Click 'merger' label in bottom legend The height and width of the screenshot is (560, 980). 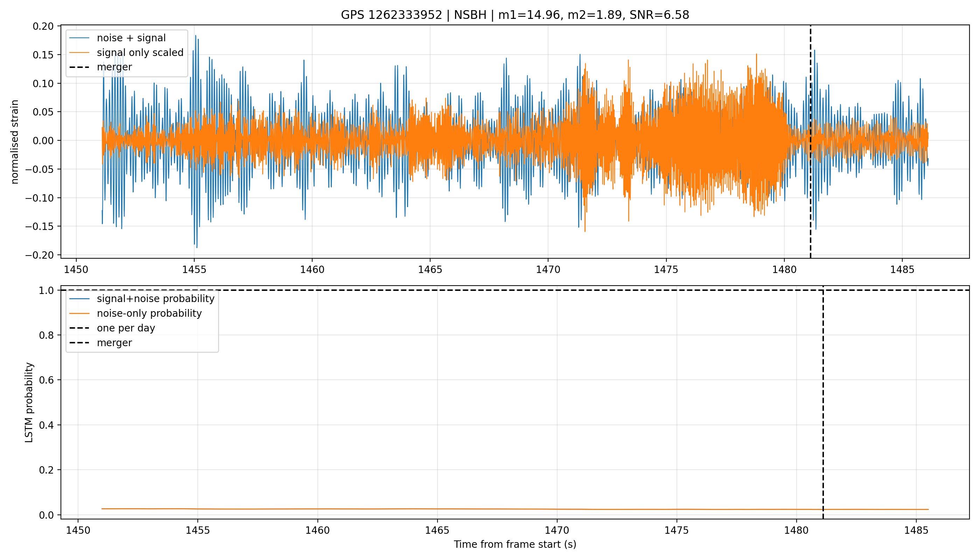(114, 343)
